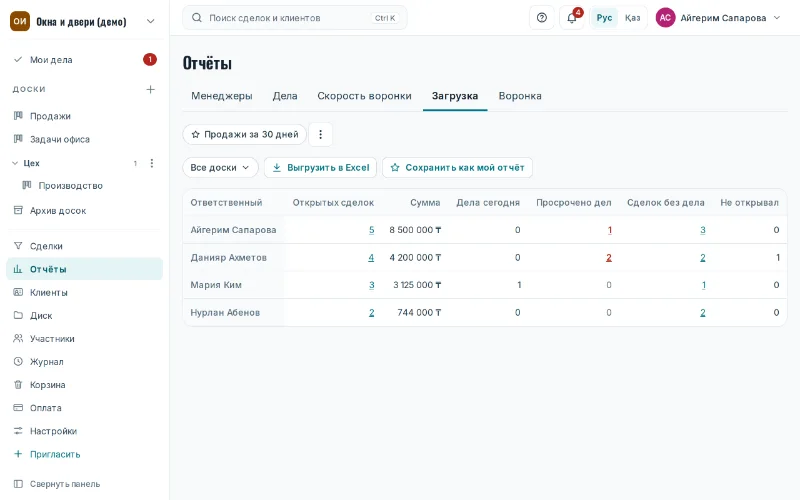This screenshot has width=800, height=500.
Task: Switch language to Қаз
Action: pyautogui.click(x=632, y=18)
